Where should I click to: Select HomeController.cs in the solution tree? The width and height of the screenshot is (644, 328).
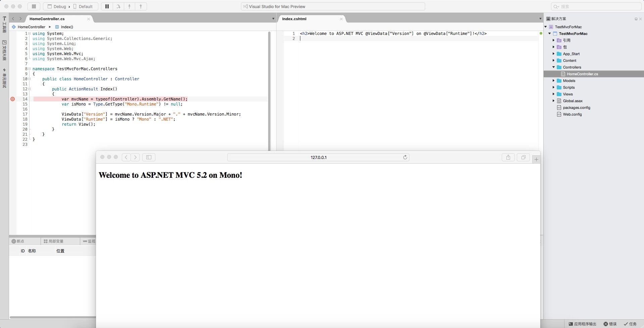pos(594,74)
